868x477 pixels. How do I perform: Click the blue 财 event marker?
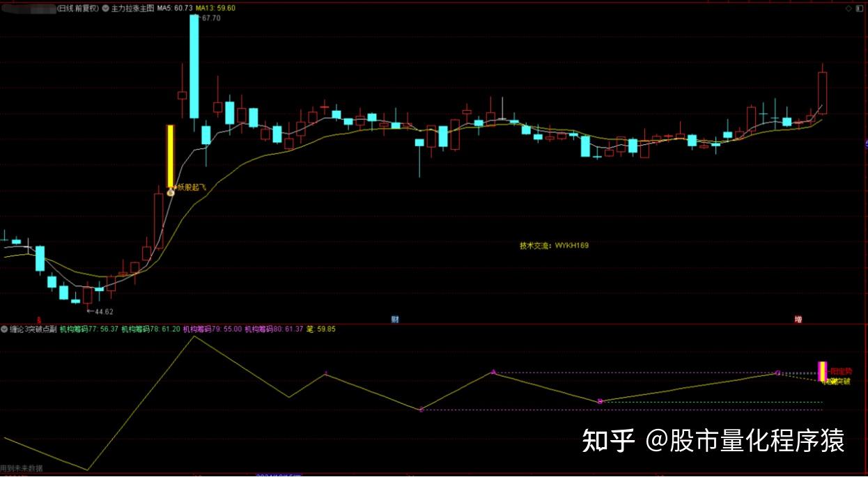click(x=395, y=320)
